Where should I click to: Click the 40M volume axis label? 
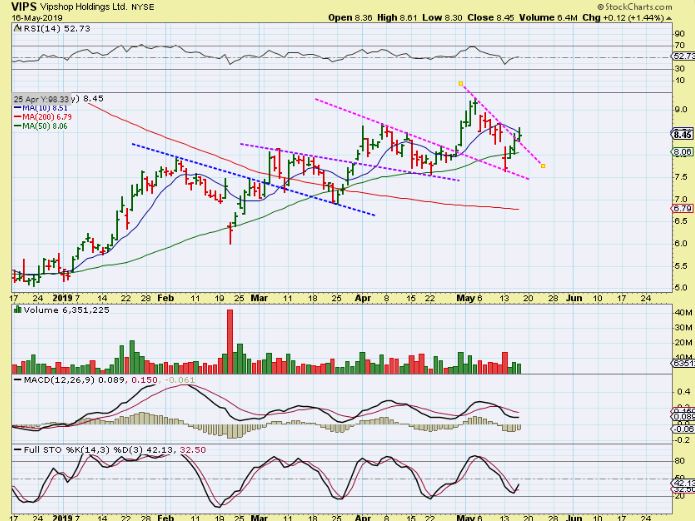click(x=683, y=313)
